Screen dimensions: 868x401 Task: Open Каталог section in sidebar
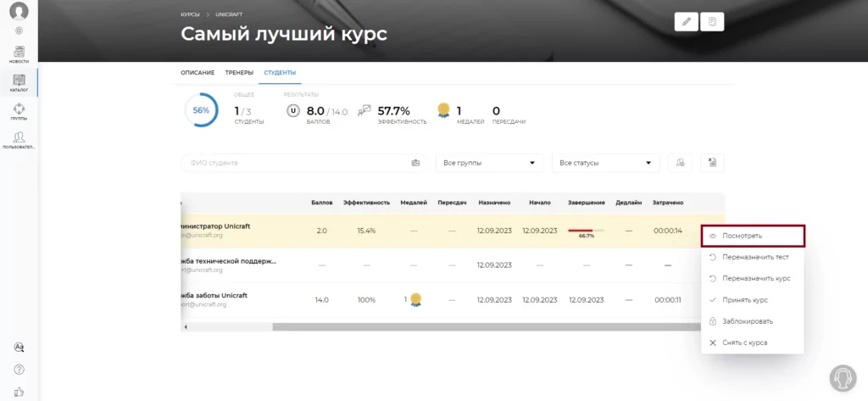tap(19, 83)
